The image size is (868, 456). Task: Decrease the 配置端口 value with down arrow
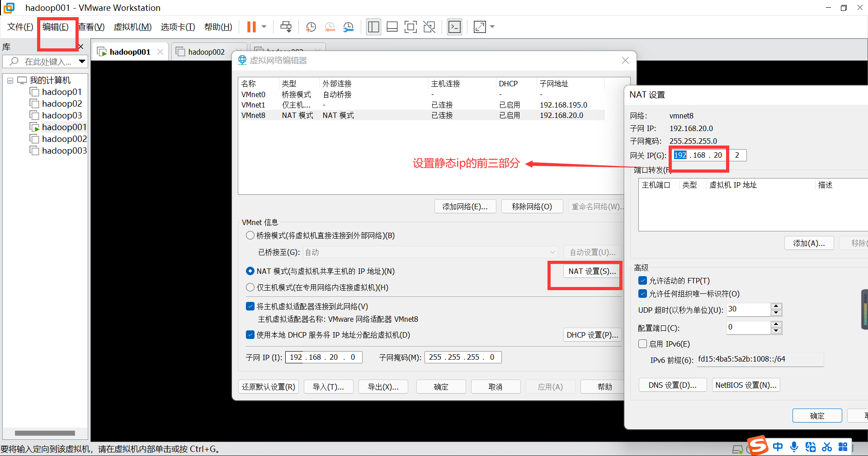click(x=776, y=331)
